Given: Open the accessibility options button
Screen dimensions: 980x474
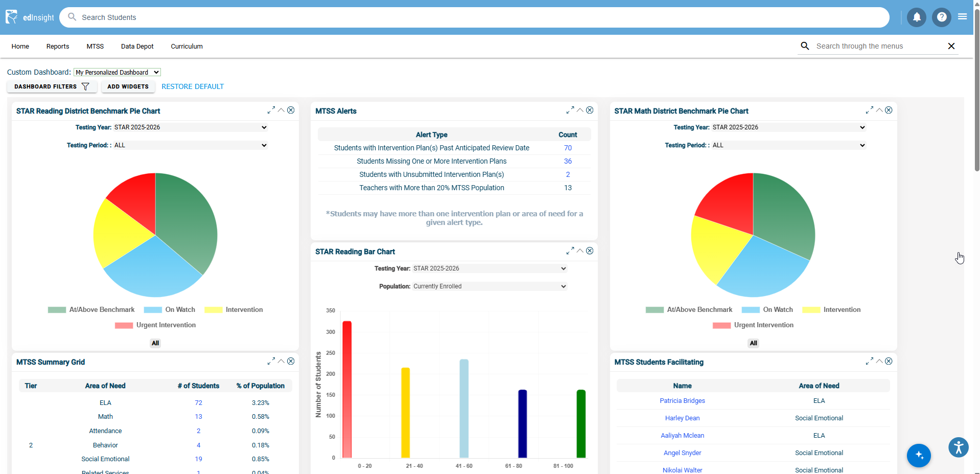Looking at the screenshot, I should 959,447.
